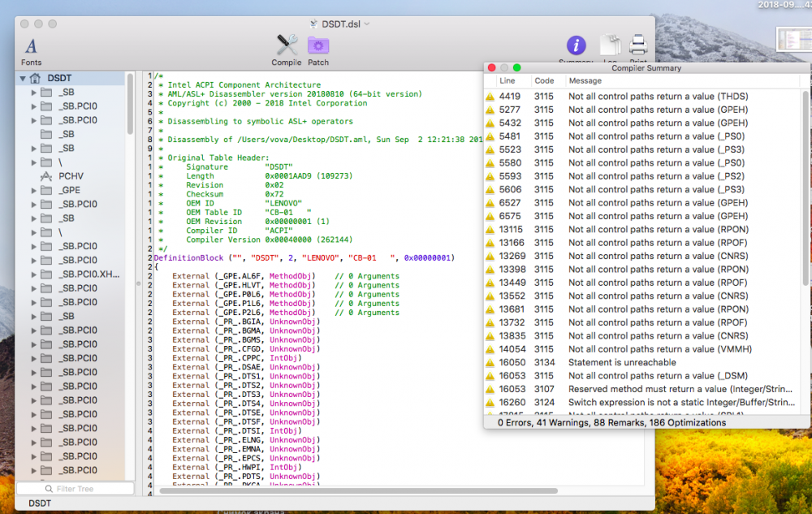Viewport: 812px width, 514px height.
Task: Open the Patch tool
Action: [x=318, y=50]
